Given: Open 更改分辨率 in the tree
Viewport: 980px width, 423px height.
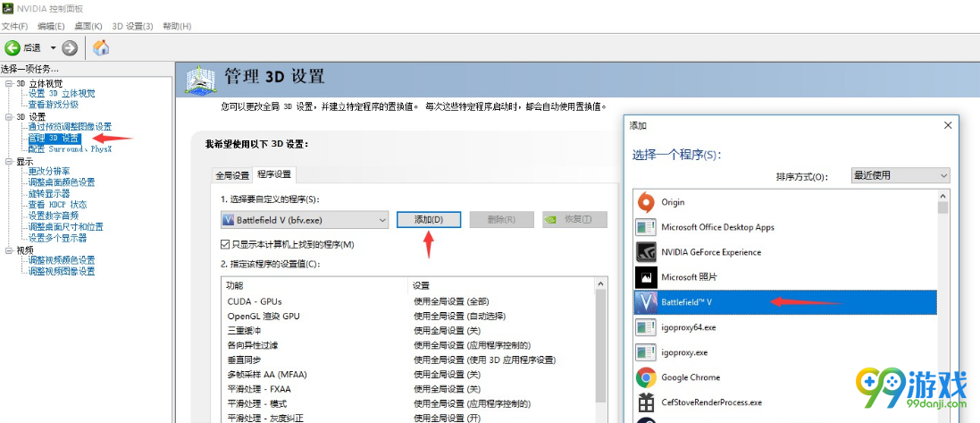Looking at the screenshot, I should point(49,171).
